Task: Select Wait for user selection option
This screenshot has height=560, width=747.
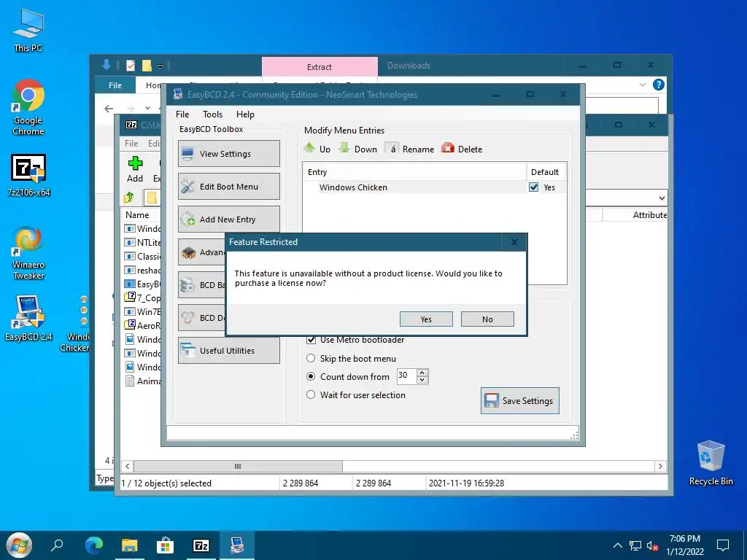Action: pos(311,394)
